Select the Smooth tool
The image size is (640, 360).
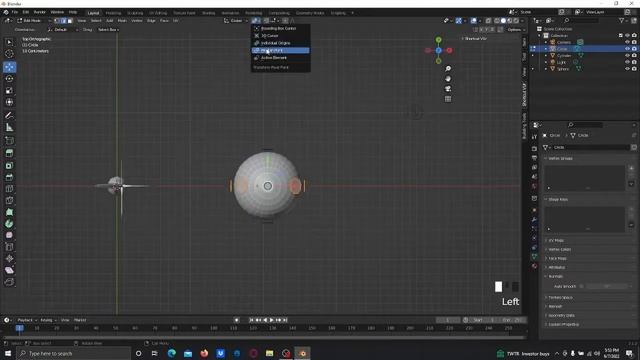9,236
